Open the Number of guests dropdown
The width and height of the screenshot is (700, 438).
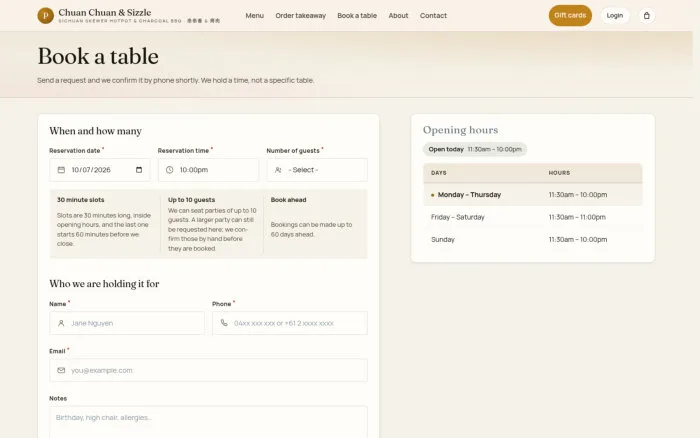tap(317, 170)
